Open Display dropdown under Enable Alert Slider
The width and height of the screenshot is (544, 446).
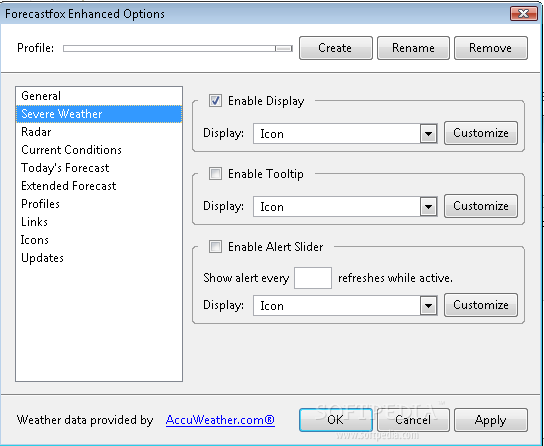[345, 306]
